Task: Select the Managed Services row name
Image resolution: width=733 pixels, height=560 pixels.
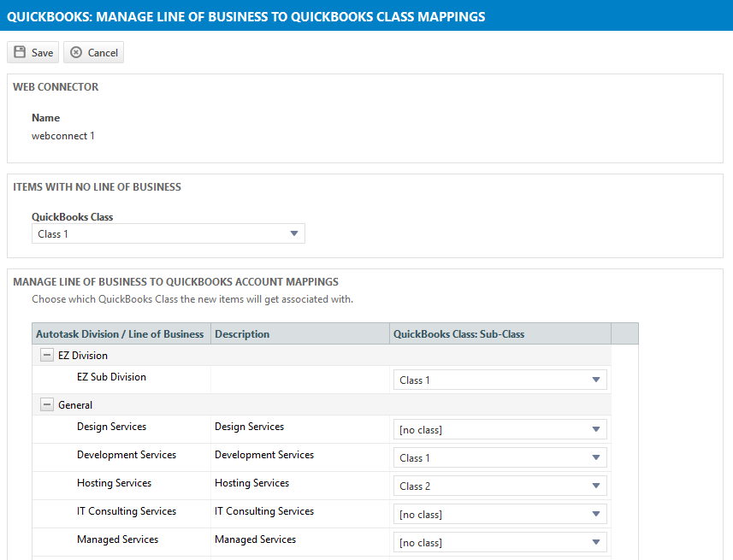Action: click(x=117, y=539)
